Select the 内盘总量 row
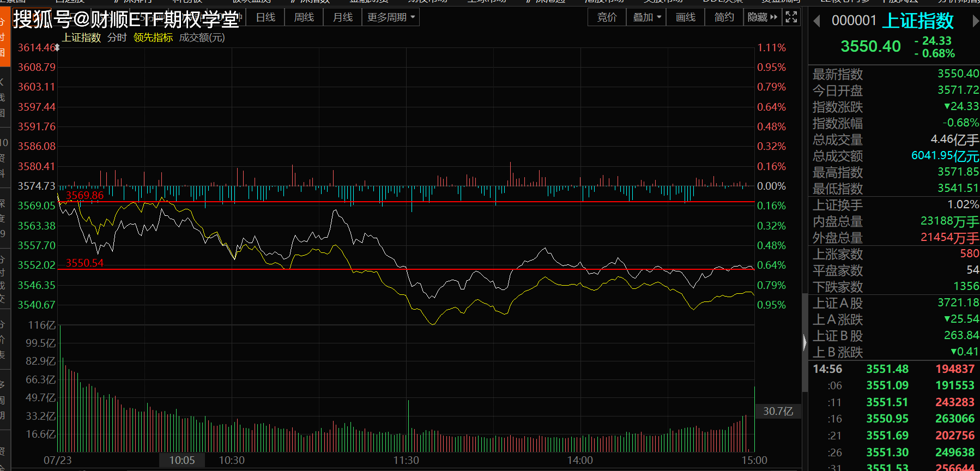Image resolution: width=980 pixels, height=471 pixels. [896, 221]
